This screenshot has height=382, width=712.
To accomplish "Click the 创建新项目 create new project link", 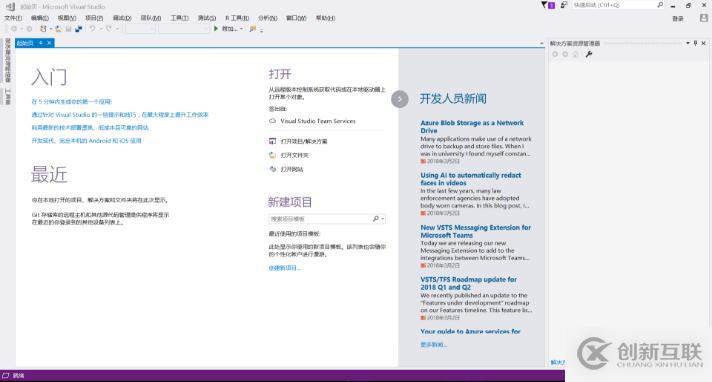I will (284, 268).
